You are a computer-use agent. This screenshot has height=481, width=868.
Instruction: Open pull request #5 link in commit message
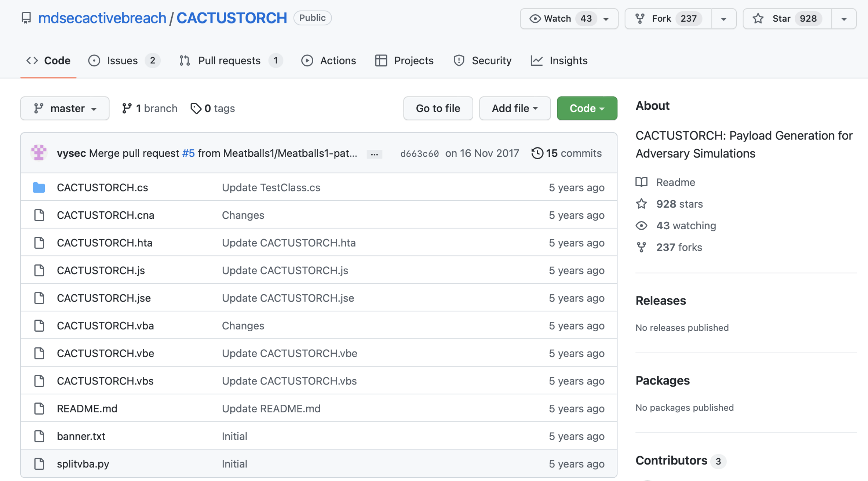click(189, 153)
